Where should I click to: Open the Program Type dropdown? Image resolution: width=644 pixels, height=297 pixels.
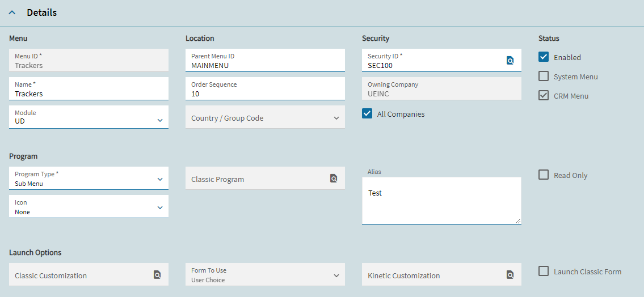coord(89,178)
